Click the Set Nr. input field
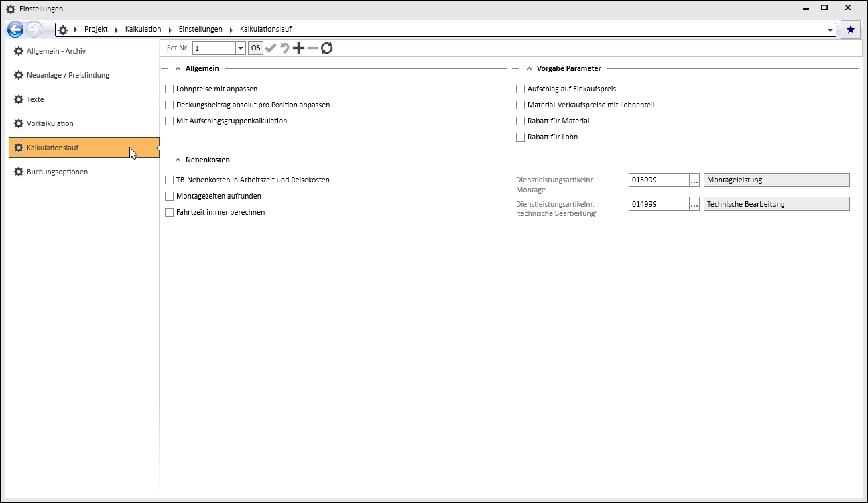This screenshot has width=868, height=503. pos(214,48)
